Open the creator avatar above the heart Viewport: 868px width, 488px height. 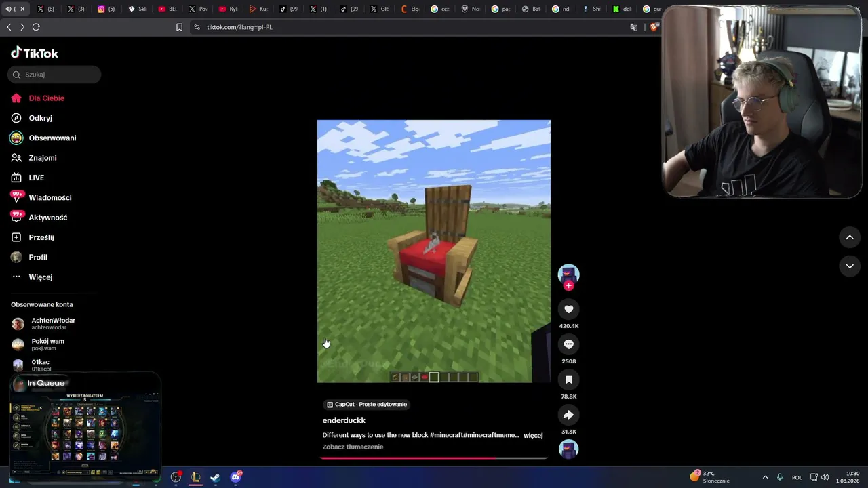(x=568, y=274)
